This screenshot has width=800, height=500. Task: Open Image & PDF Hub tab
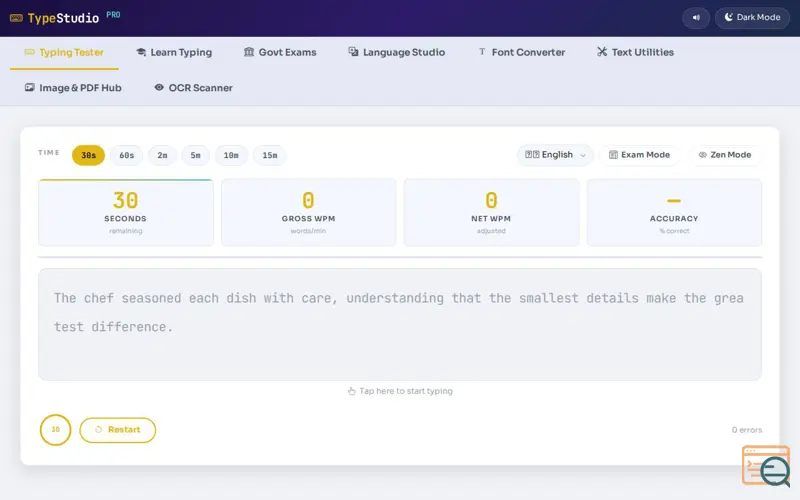point(73,88)
